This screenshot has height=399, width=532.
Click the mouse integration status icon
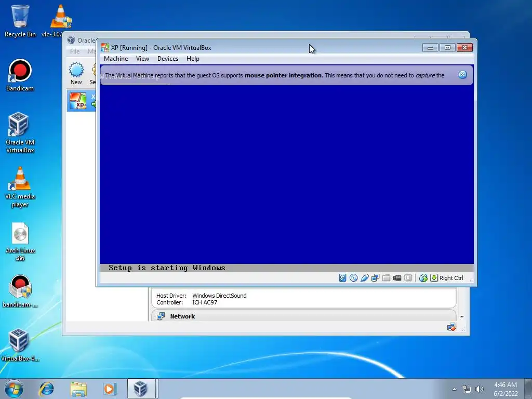(423, 278)
